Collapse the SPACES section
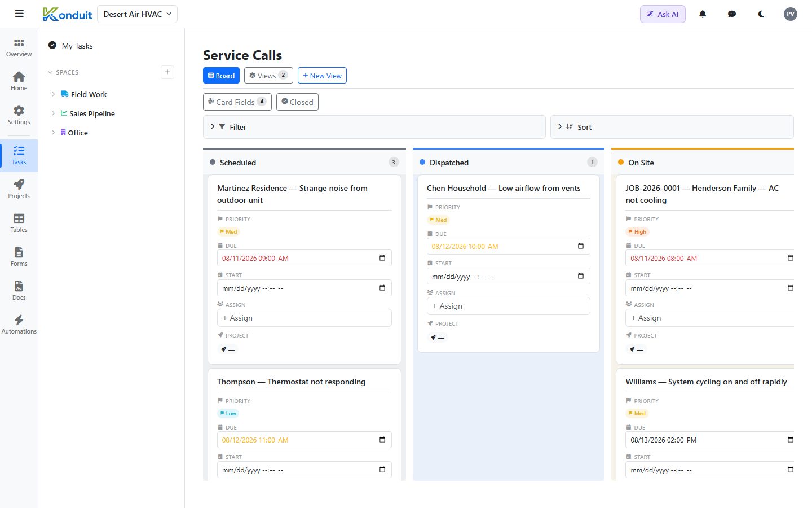This screenshot has height=508, width=812. pos(63,72)
